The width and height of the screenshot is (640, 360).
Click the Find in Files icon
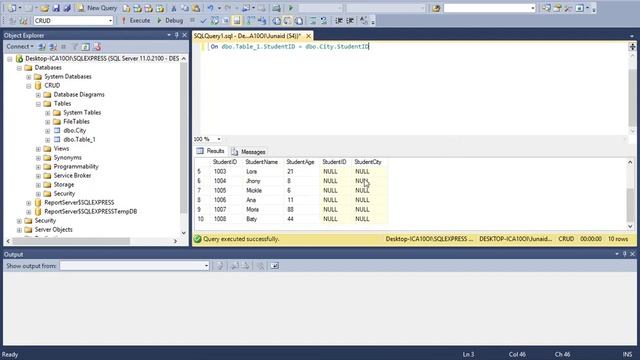(436, 8)
